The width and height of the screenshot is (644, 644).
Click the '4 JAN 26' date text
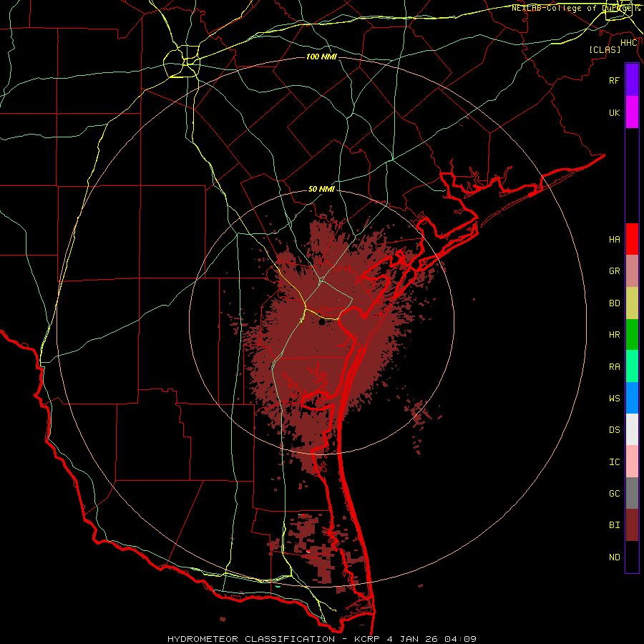pos(413,639)
